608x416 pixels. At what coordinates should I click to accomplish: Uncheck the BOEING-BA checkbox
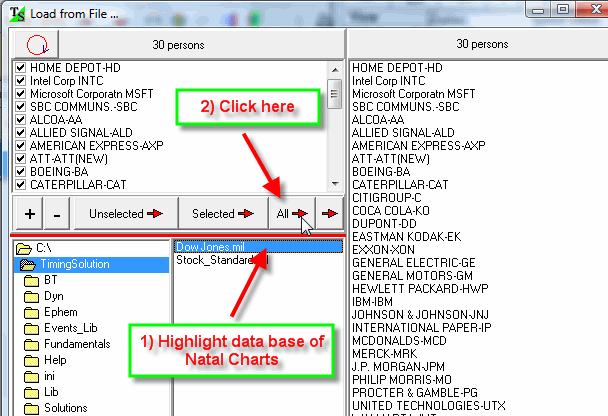tap(20, 171)
